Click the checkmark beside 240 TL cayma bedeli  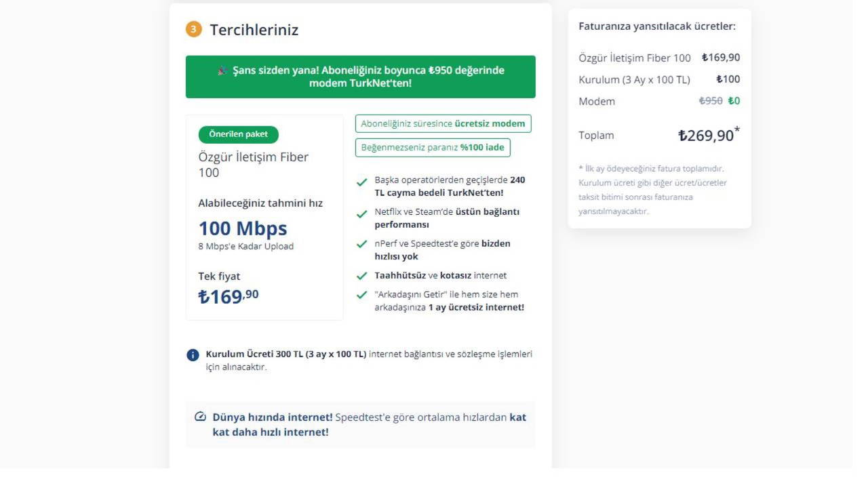click(x=362, y=182)
